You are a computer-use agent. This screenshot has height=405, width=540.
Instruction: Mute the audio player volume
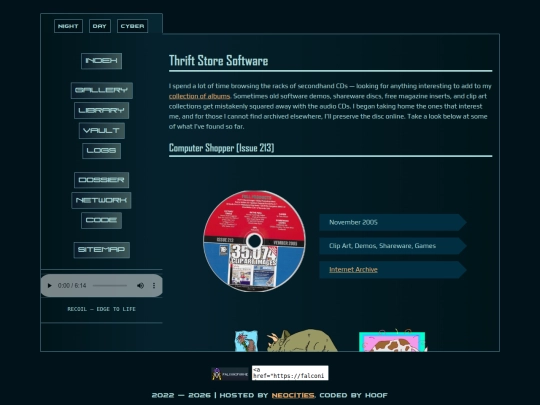pos(141,285)
